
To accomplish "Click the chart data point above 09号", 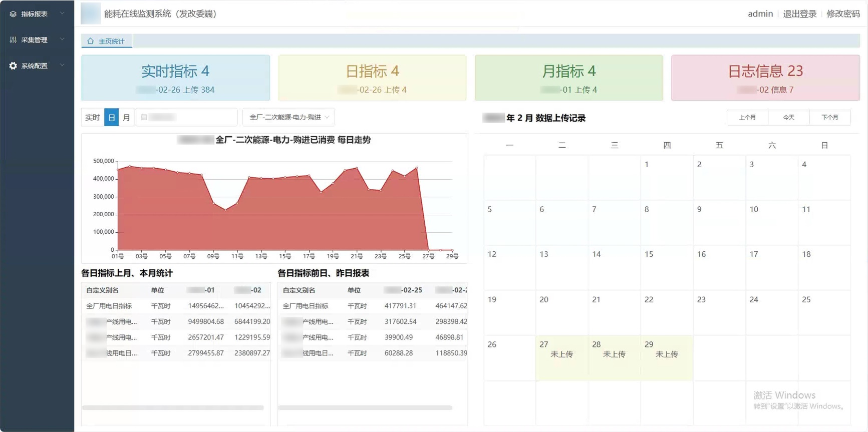I will 213,203.
